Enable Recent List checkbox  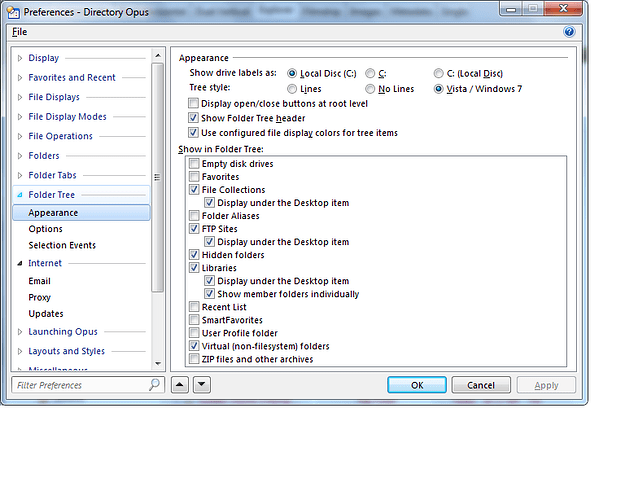coord(194,307)
